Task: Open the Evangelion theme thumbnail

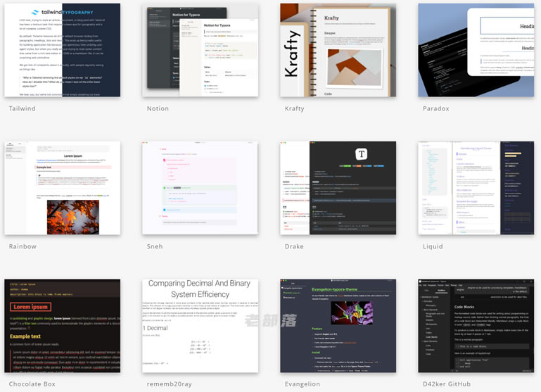Action: pos(338,326)
